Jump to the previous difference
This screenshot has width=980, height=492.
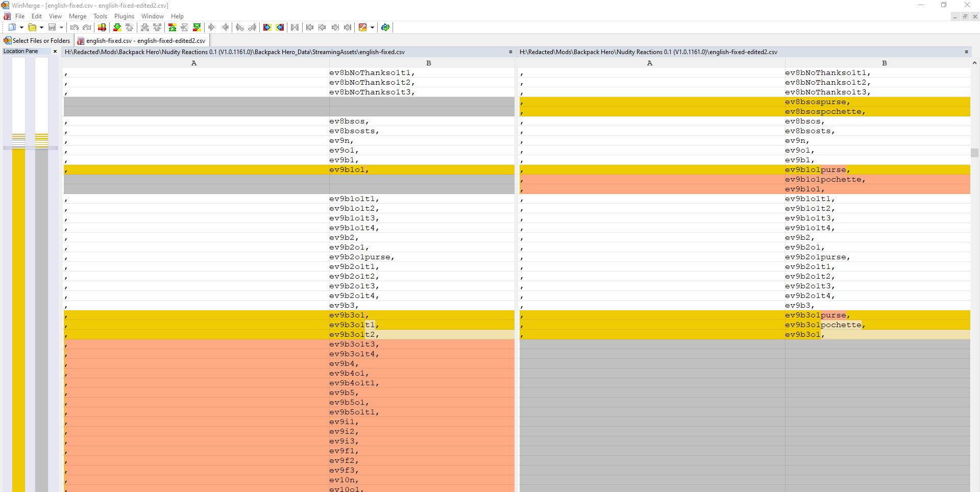point(130,27)
